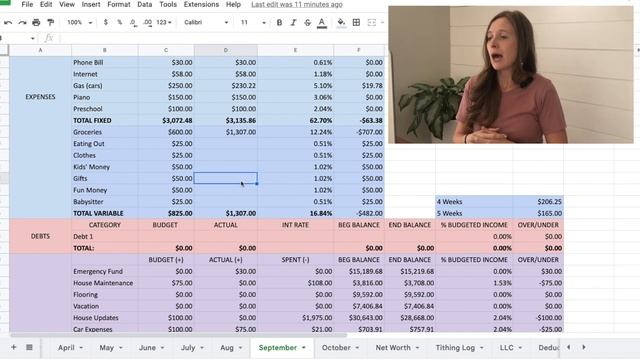Screen dimensions: 640x360
Task: Select the Emergency Fund end balance $15,219.68
Action: [x=409, y=271]
